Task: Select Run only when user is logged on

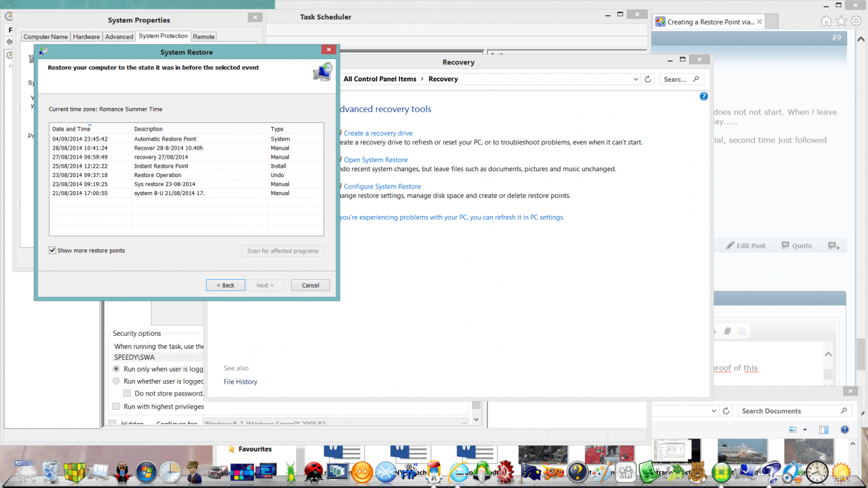Action: (116, 369)
